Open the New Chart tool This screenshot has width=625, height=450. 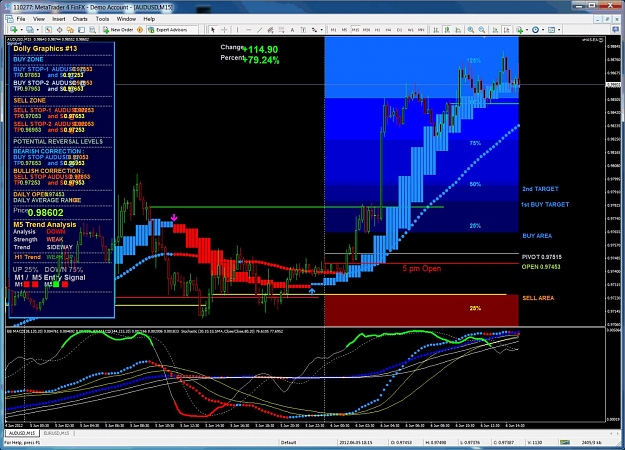pos(14,29)
